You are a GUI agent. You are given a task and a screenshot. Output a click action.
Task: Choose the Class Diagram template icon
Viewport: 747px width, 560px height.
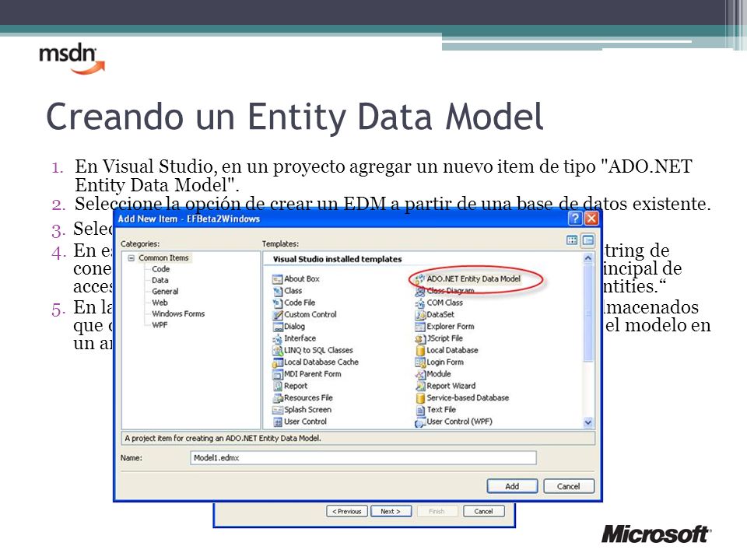419,291
